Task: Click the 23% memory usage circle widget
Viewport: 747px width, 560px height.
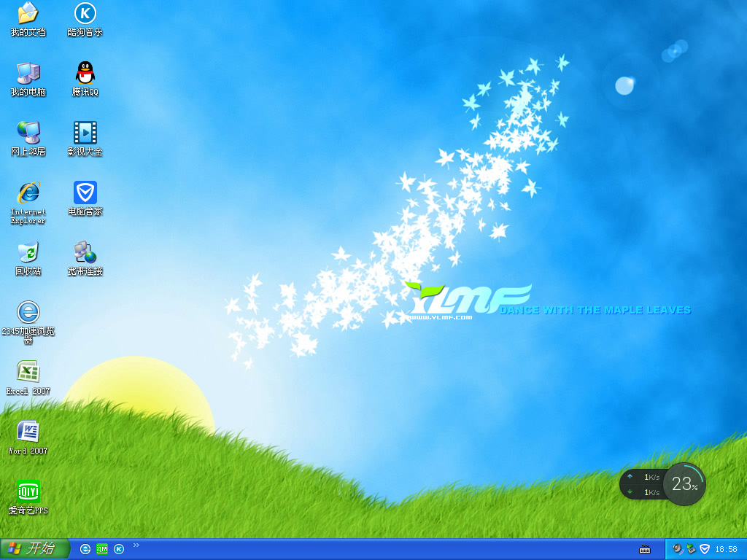Action: click(684, 484)
